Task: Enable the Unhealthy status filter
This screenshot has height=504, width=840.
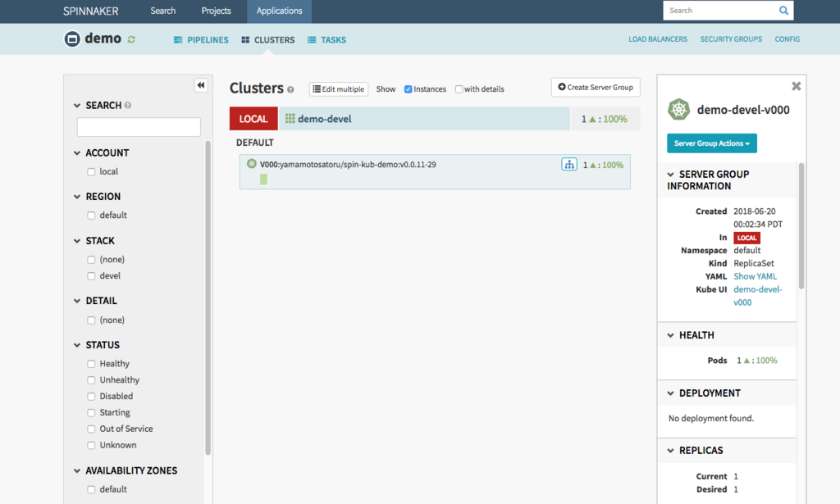Action: click(x=91, y=380)
